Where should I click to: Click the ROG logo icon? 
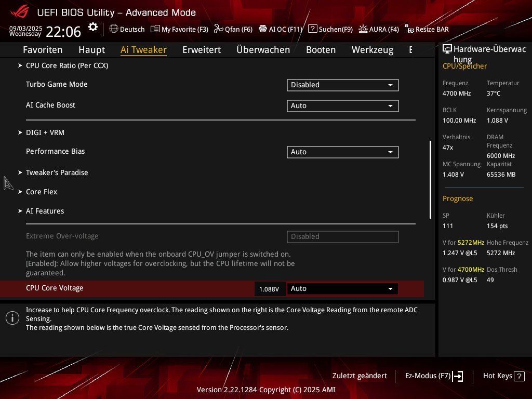point(20,11)
